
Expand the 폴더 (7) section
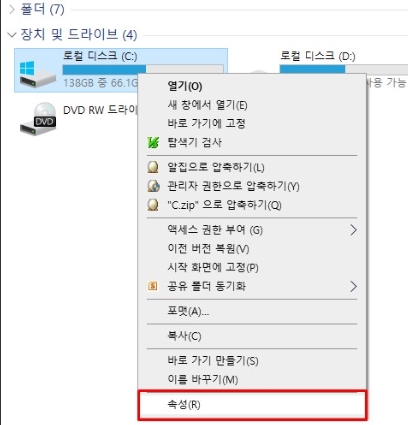pyautogui.click(x=12, y=9)
